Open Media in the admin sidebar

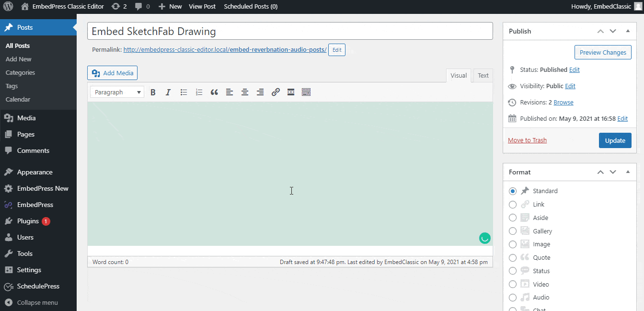pos(38,118)
